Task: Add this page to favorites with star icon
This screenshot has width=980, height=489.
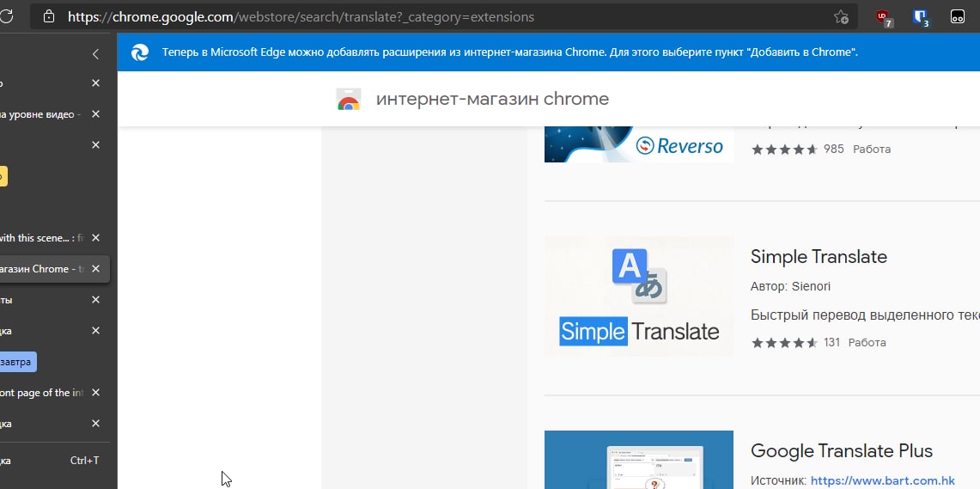Action: pos(841,17)
